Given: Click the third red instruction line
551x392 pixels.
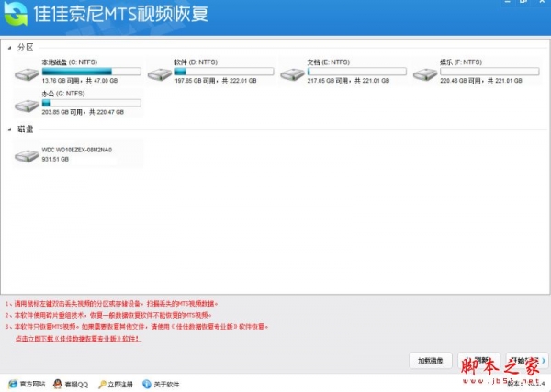Looking at the screenshot, I should coord(137,327).
